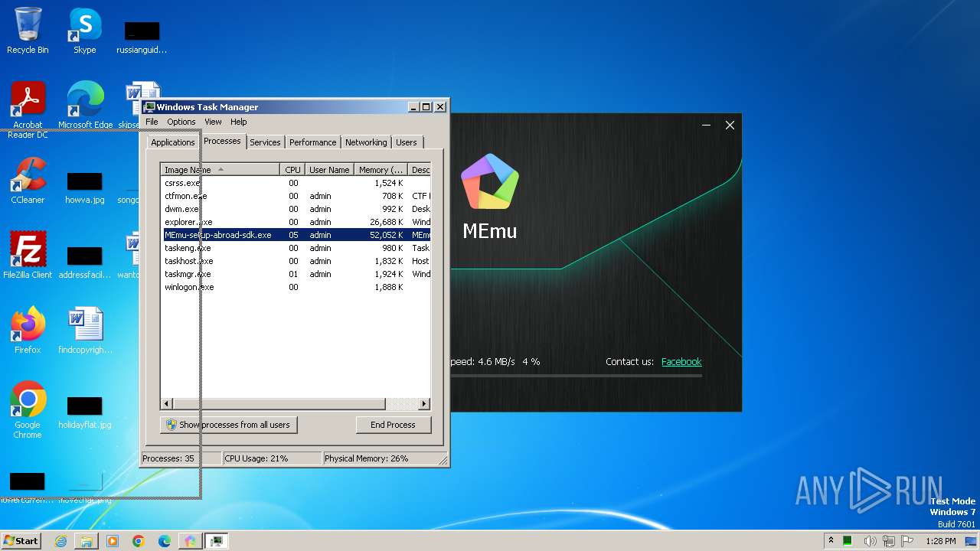Click Internet Explorer taskbar icon
Image resolution: width=980 pixels, height=551 pixels.
[60, 541]
